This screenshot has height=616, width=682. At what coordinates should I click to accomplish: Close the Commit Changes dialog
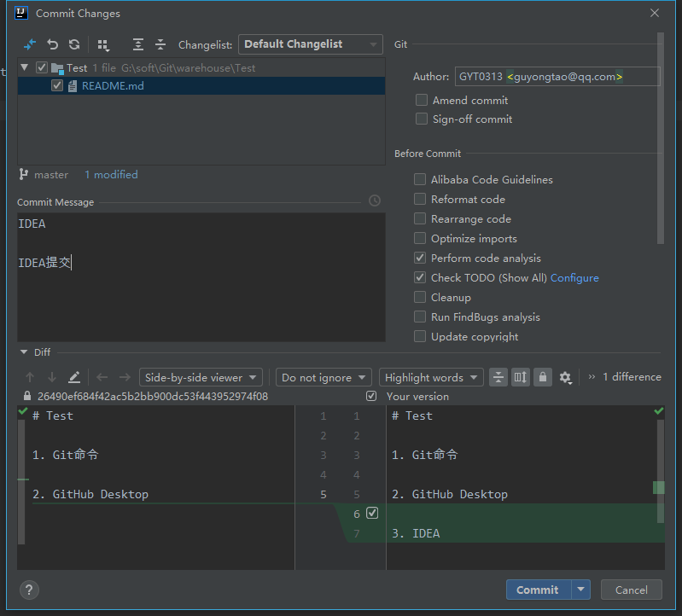(654, 13)
